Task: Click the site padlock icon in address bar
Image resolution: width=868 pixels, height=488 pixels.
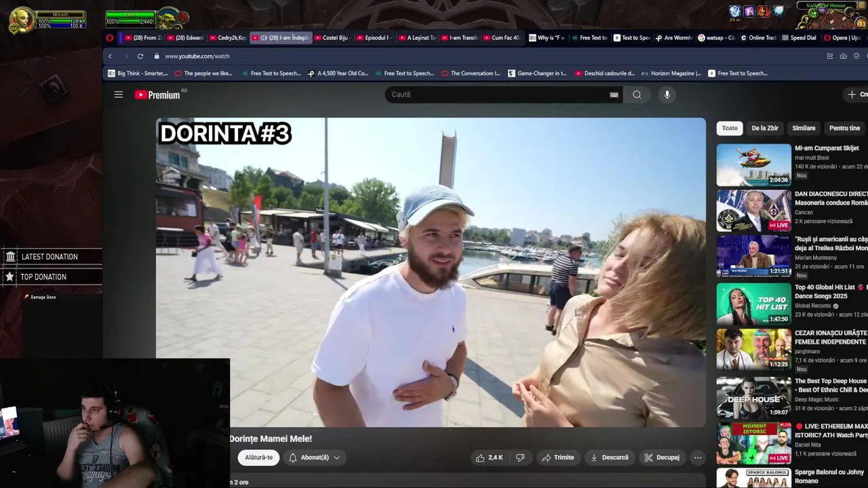Action: click(157, 56)
